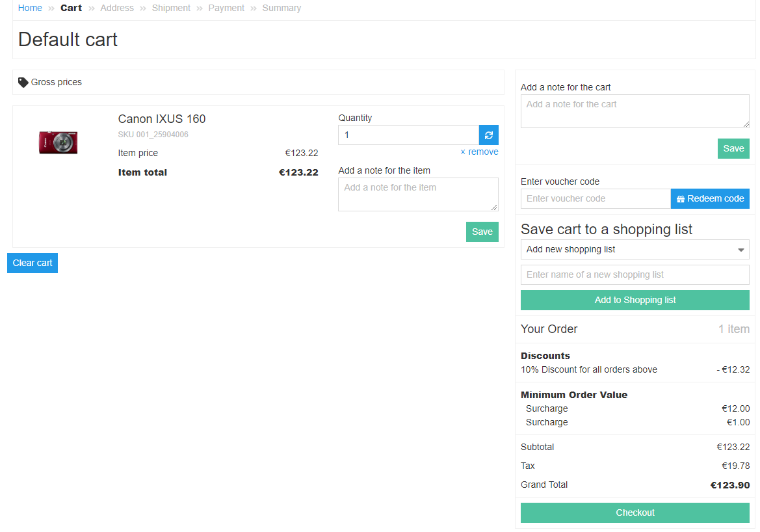Click the quantity refresh icon button
The height and width of the screenshot is (532, 760).
[489, 135]
